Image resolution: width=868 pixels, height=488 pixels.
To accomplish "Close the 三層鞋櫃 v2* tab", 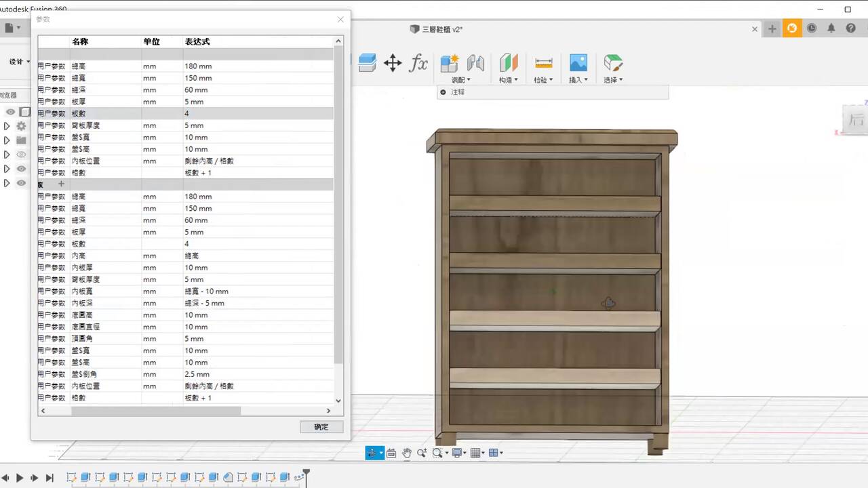I will tap(755, 29).
